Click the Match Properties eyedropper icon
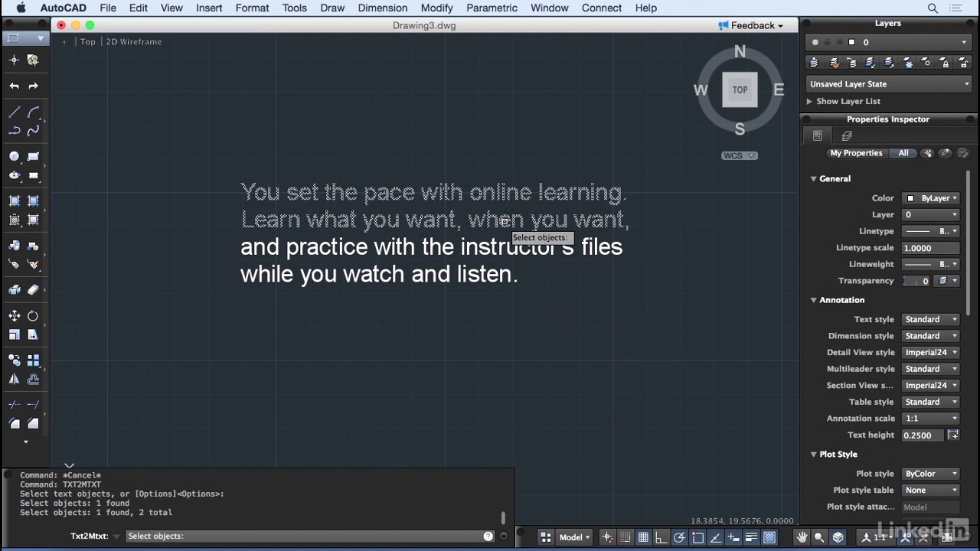 coord(946,153)
